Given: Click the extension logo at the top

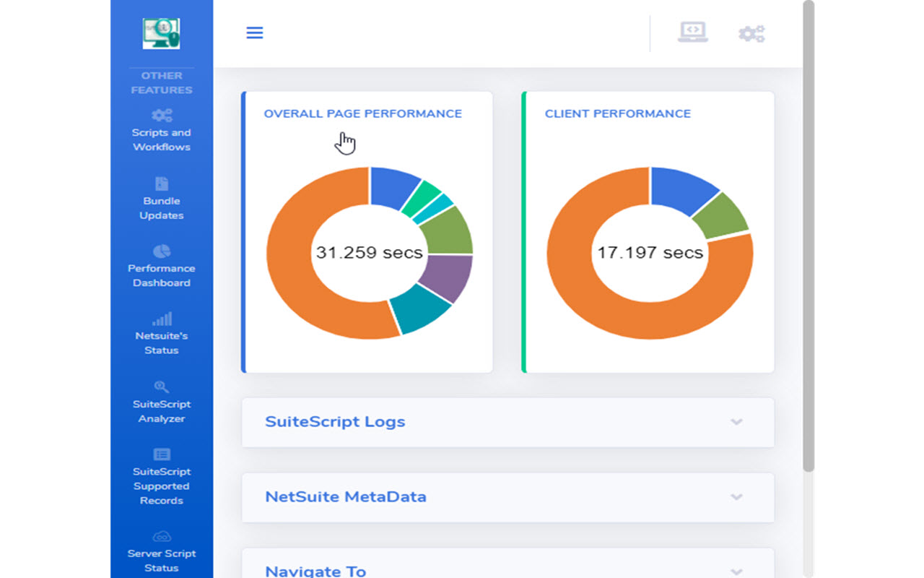Looking at the screenshot, I should (x=161, y=33).
